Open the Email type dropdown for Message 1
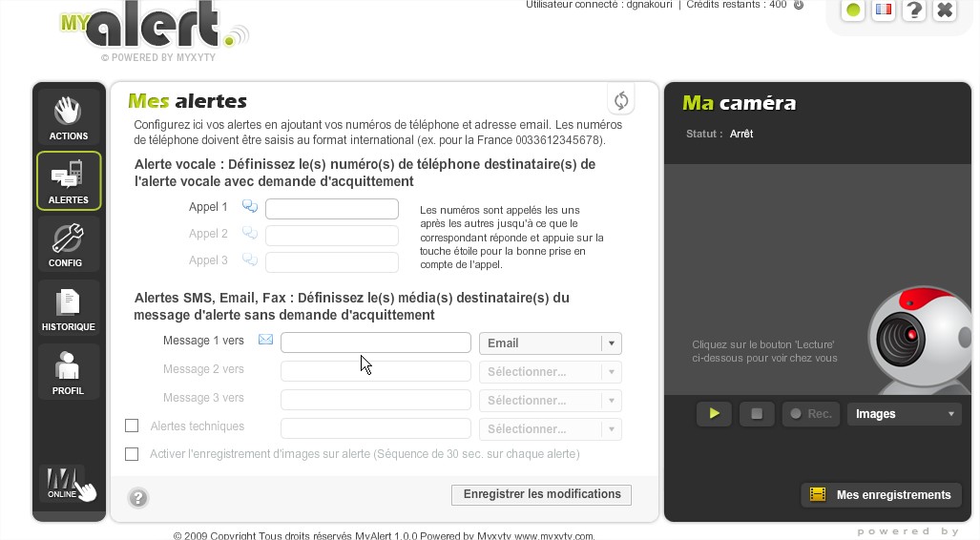 pos(551,343)
